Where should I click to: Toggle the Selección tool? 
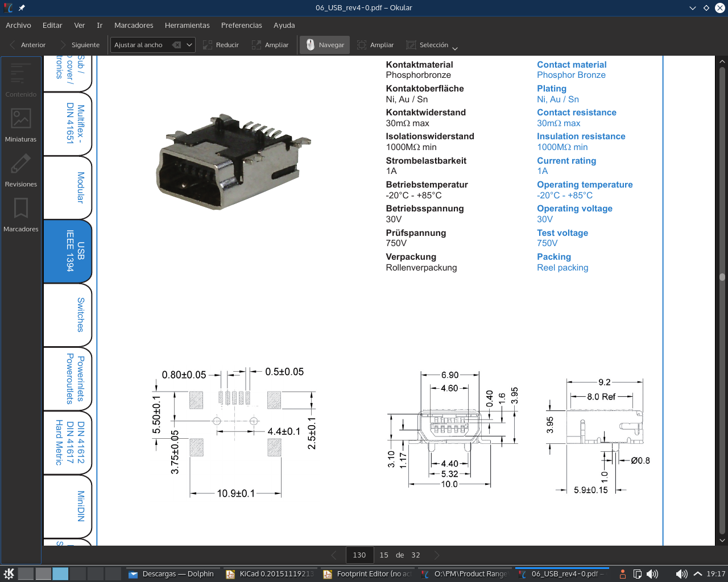427,45
